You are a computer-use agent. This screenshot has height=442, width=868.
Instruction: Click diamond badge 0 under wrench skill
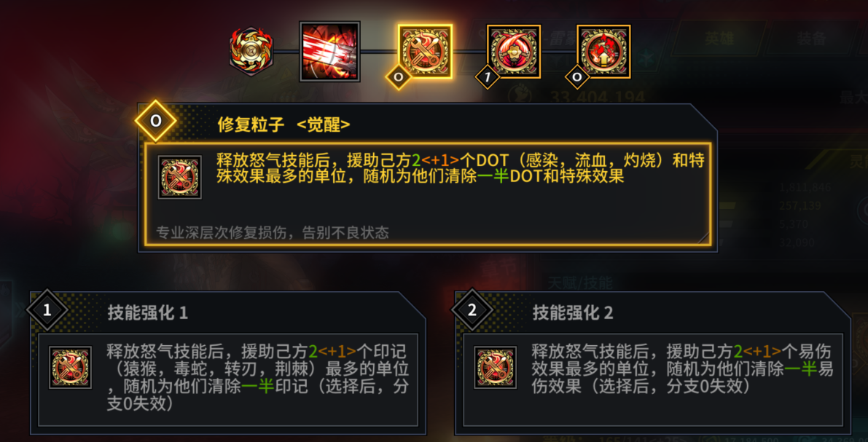pos(398,77)
